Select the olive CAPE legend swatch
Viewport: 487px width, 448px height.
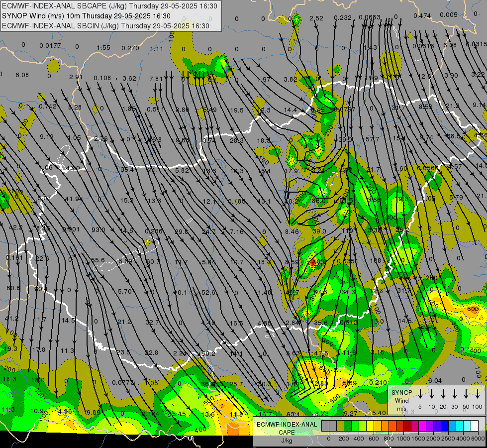(340, 426)
